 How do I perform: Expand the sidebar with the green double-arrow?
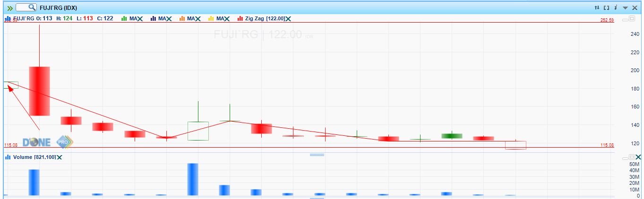pyautogui.click(x=9, y=8)
